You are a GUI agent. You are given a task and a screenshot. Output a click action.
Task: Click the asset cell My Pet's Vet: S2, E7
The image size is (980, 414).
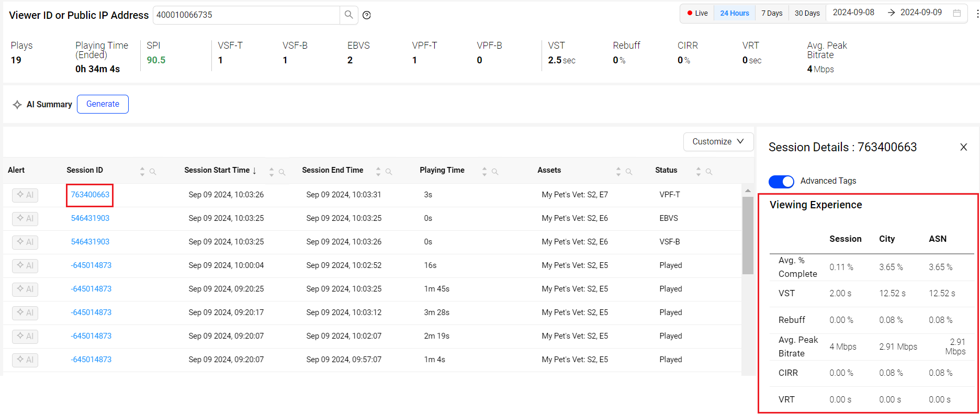point(575,195)
